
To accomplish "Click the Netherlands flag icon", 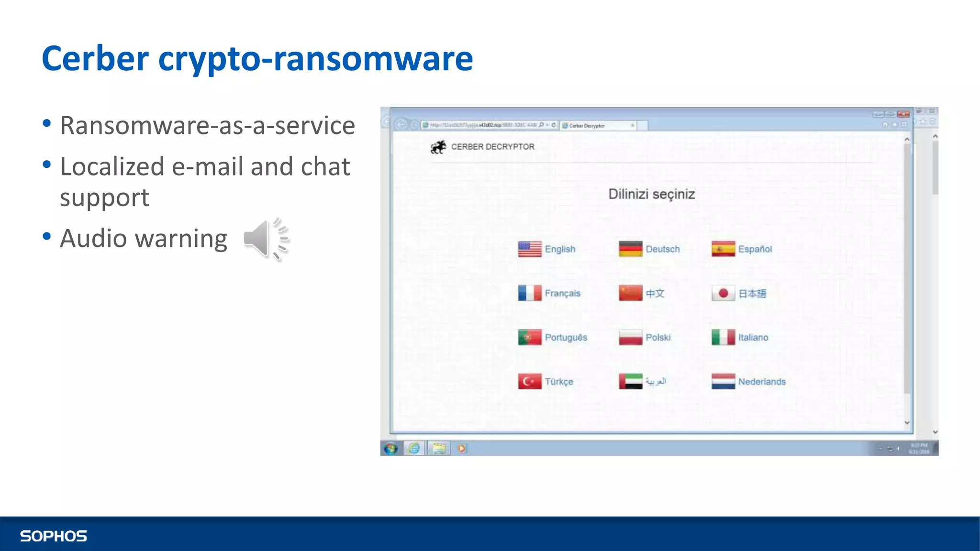I will pyautogui.click(x=723, y=382).
